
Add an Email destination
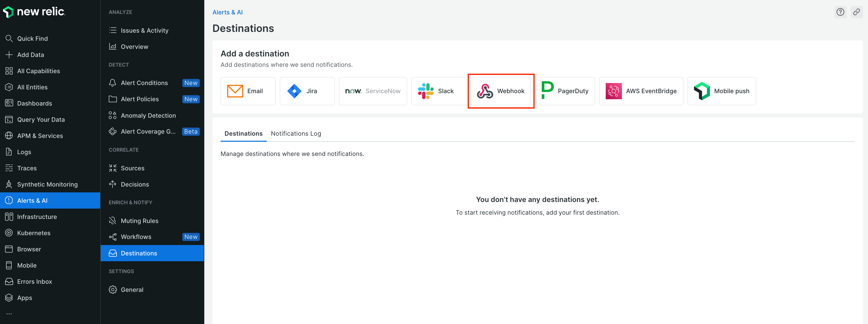click(248, 91)
